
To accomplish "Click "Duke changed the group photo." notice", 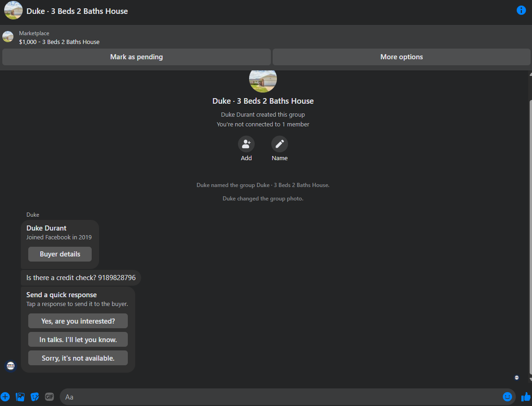I will click(x=263, y=199).
